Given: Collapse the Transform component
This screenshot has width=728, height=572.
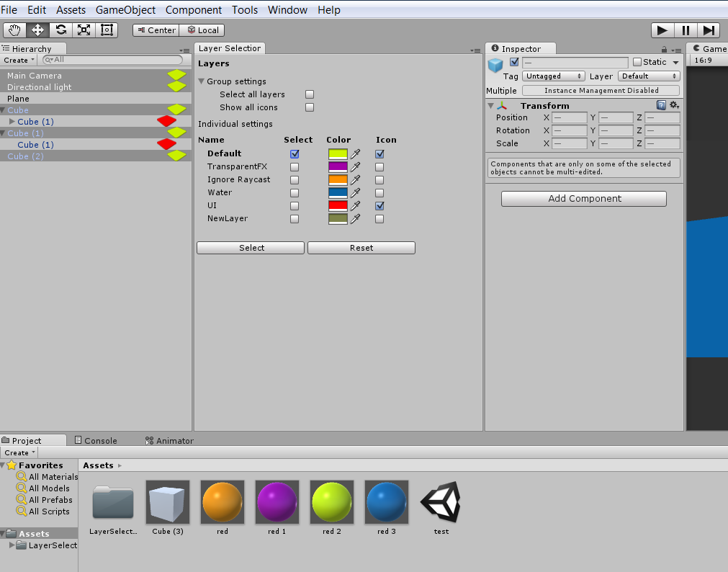Looking at the screenshot, I should point(491,106).
